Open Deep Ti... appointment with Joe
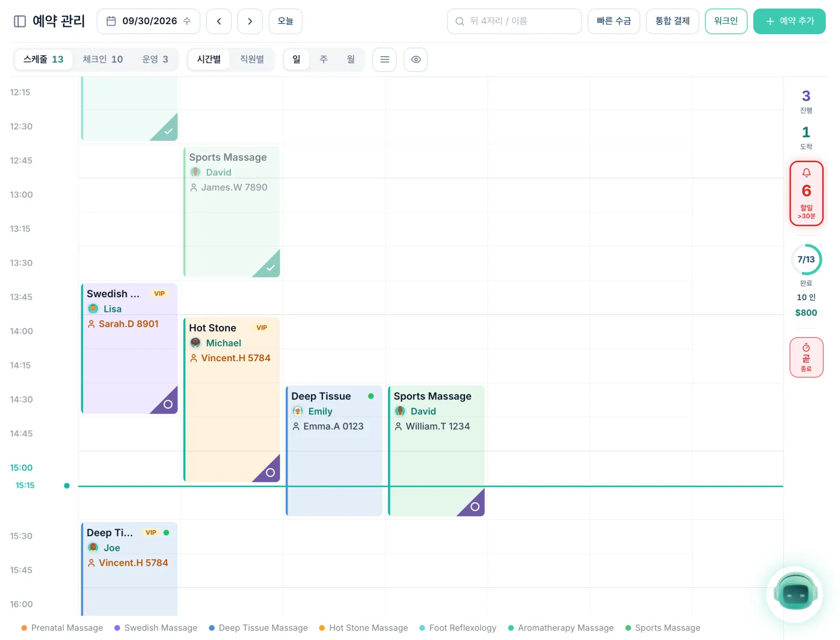840x640 pixels. pyautogui.click(x=129, y=569)
